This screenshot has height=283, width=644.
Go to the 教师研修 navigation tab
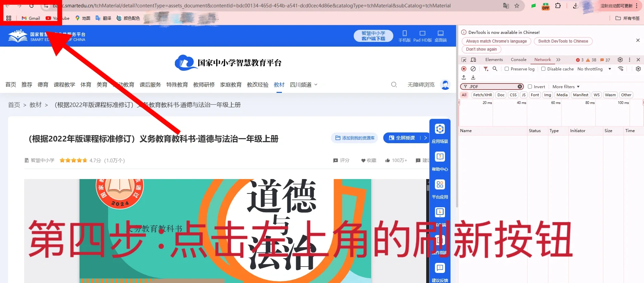[x=204, y=84]
